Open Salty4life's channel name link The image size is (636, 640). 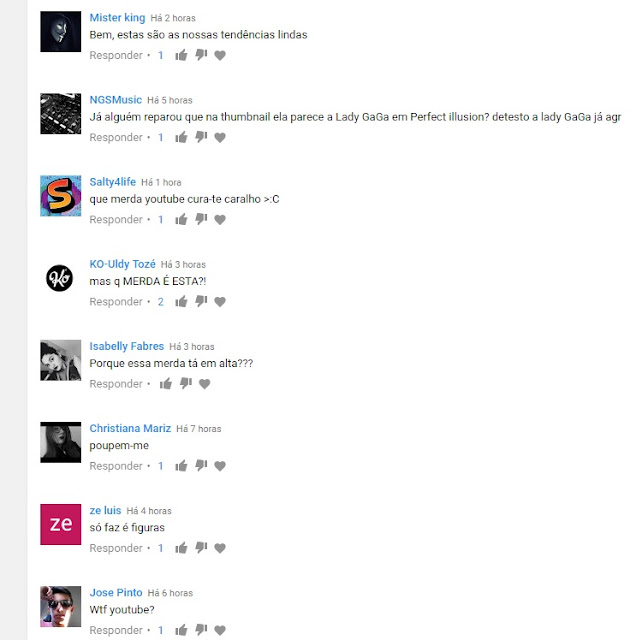click(113, 182)
